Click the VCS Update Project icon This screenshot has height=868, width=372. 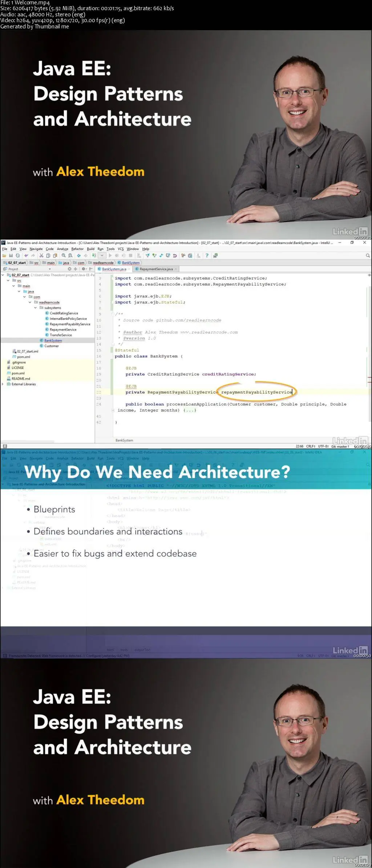[x=147, y=255]
